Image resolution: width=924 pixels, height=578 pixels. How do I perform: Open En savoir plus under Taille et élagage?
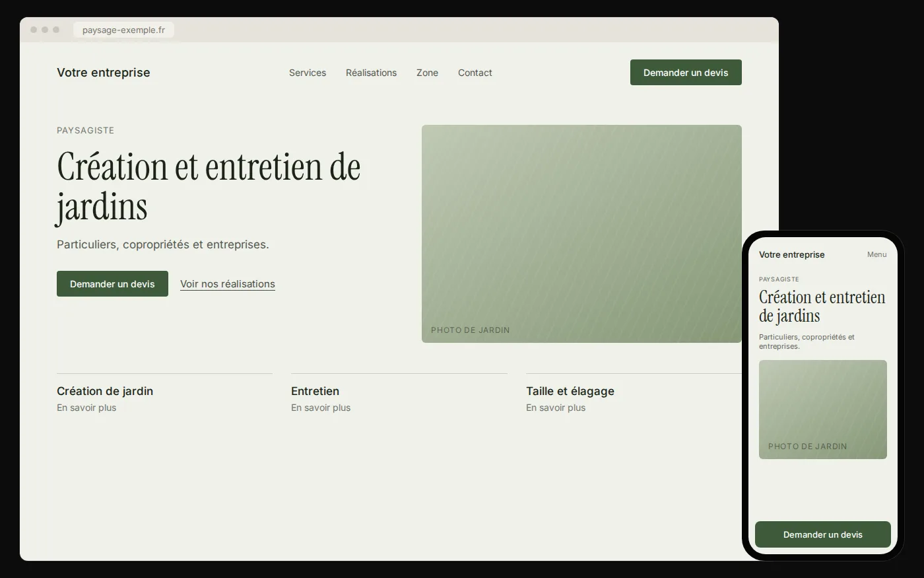(556, 408)
